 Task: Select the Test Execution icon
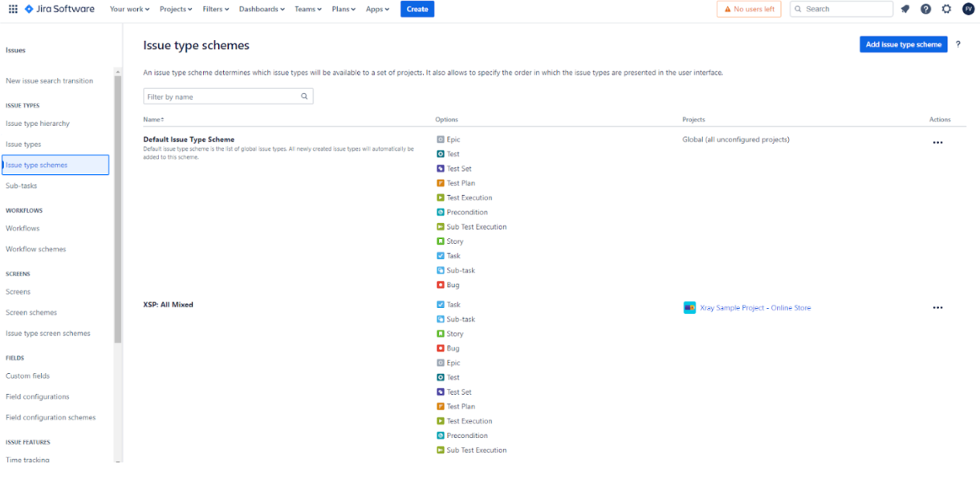point(439,197)
